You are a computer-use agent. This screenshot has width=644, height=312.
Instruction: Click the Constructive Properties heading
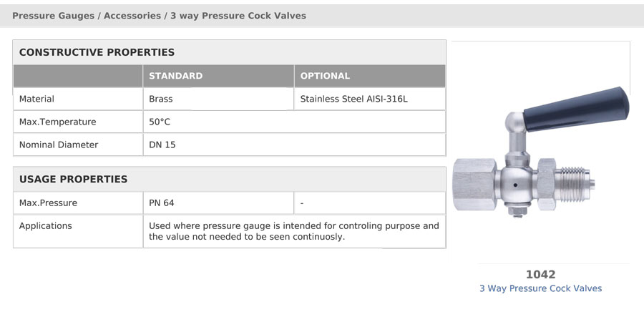pyautogui.click(x=97, y=52)
